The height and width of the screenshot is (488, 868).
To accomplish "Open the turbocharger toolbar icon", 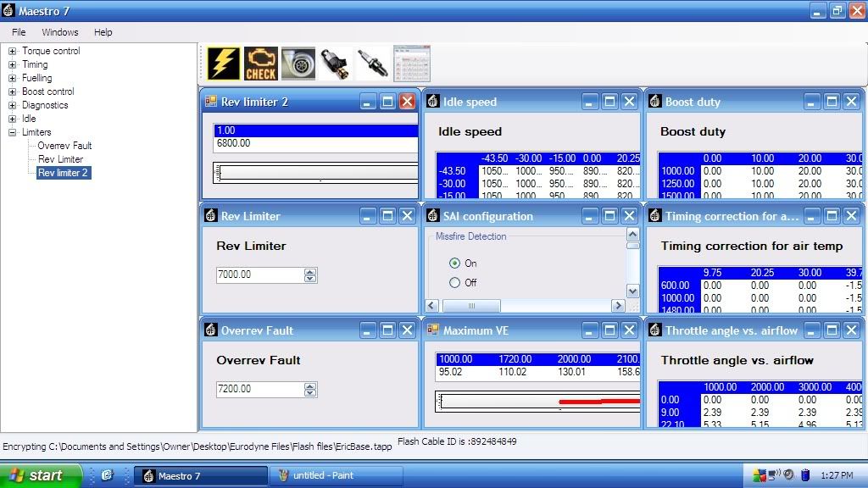I will [298, 64].
